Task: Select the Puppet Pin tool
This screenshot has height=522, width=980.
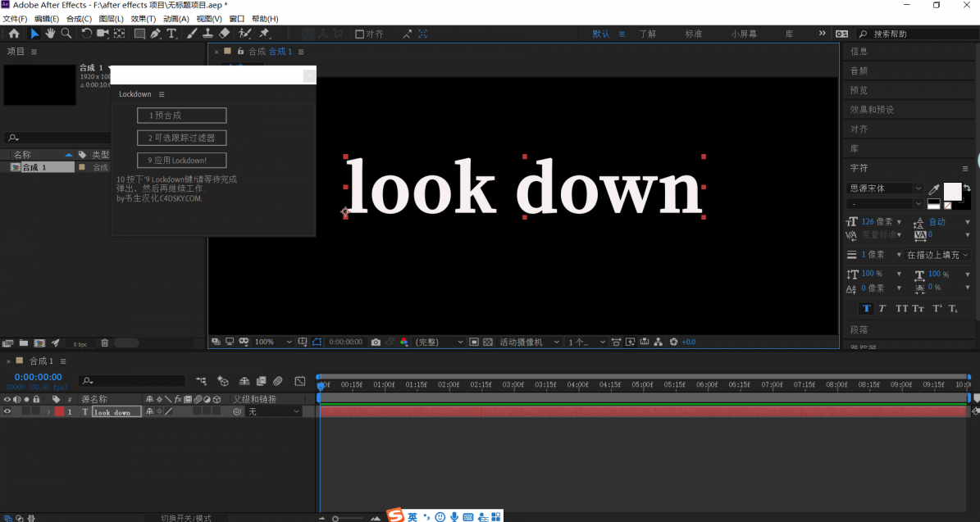Action: click(264, 34)
